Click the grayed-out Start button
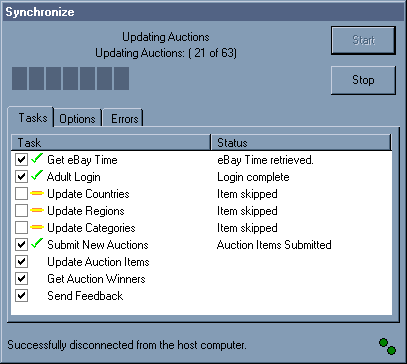The width and height of the screenshot is (407, 364). point(363,40)
